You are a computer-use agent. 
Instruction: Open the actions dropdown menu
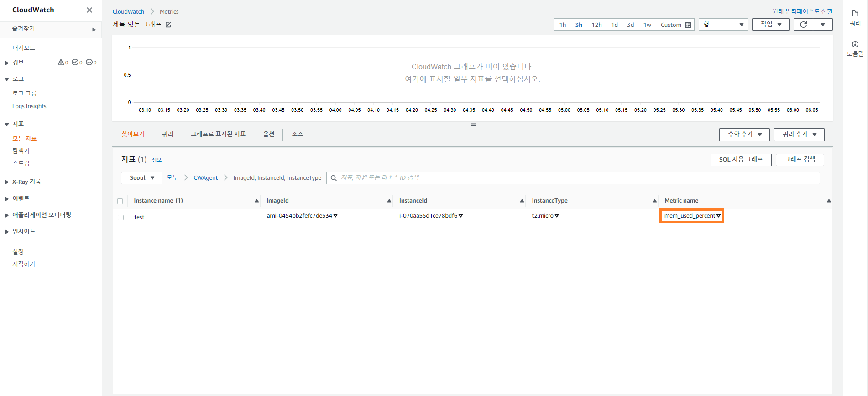pos(771,25)
